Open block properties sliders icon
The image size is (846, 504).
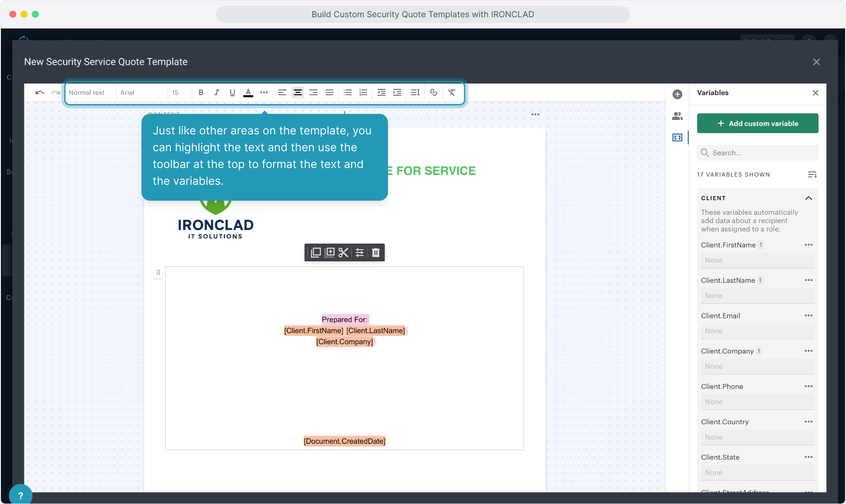coord(360,252)
